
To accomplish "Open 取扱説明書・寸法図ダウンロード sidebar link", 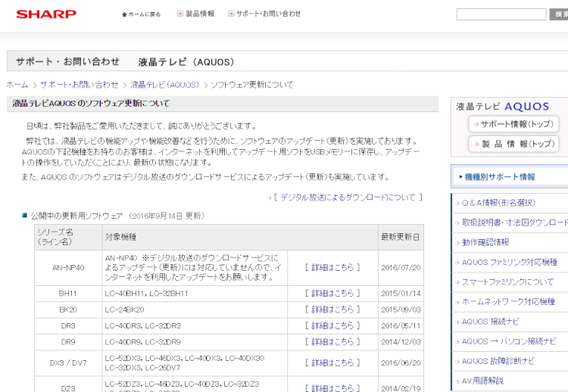I will 515,222.
